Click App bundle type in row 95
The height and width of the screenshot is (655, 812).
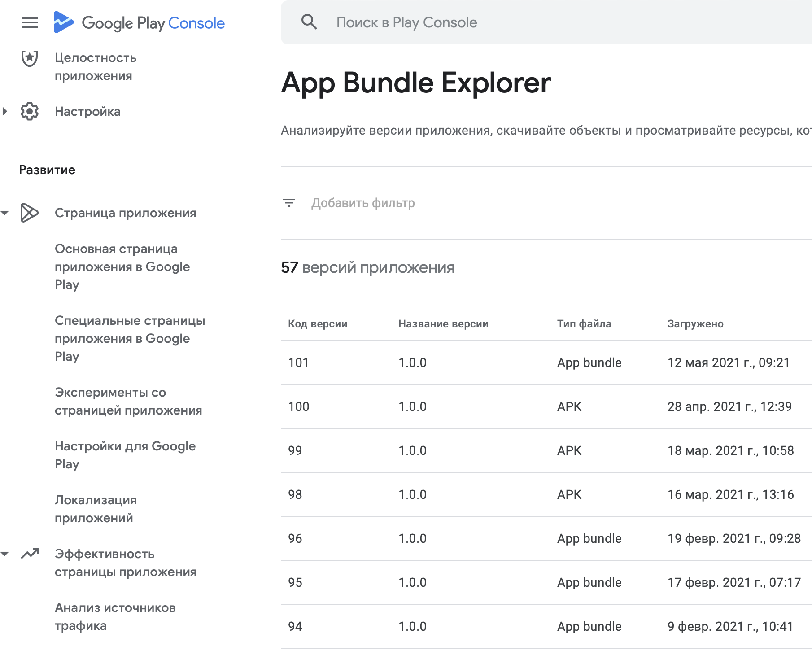click(589, 582)
